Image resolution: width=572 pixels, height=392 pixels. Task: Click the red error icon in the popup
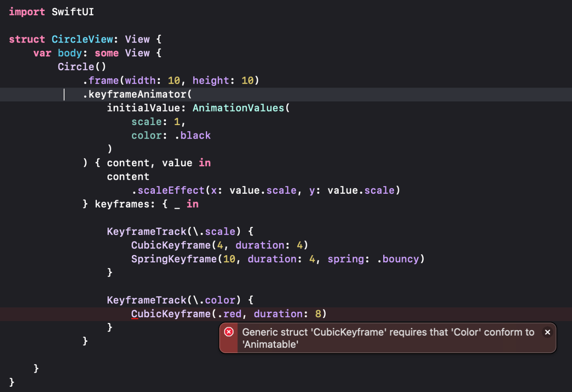pos(229,332)
